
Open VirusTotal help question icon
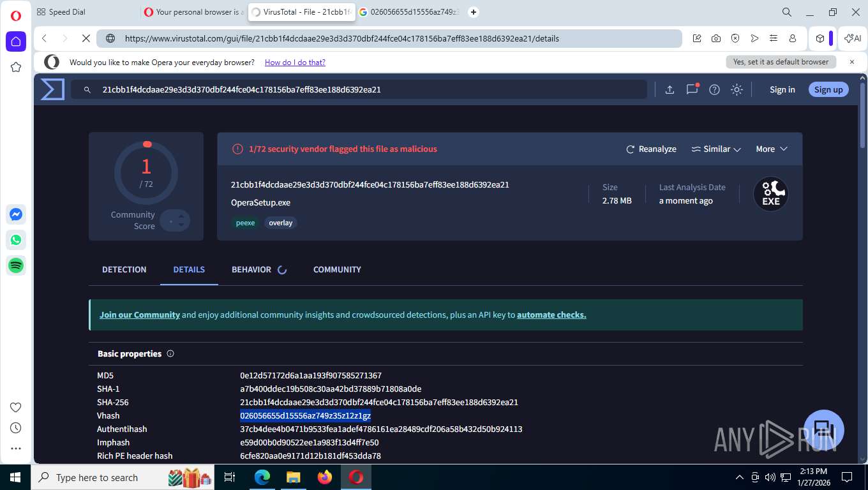[x=715, y=89]
